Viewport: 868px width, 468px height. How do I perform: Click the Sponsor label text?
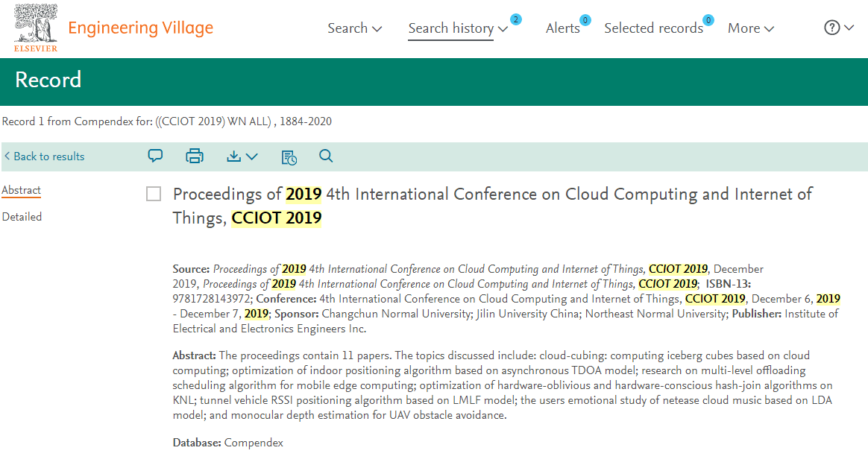point(297,314)
